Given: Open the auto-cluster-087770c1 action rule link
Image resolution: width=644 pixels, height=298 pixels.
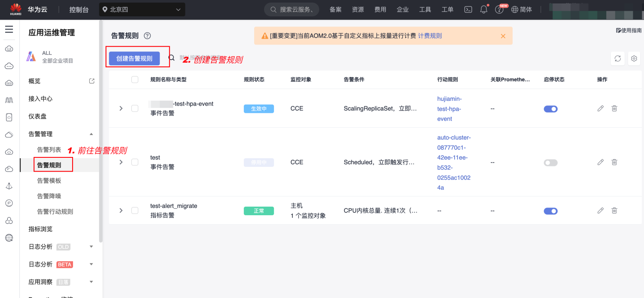Looking at the screenshot, I should coord(454,163).
